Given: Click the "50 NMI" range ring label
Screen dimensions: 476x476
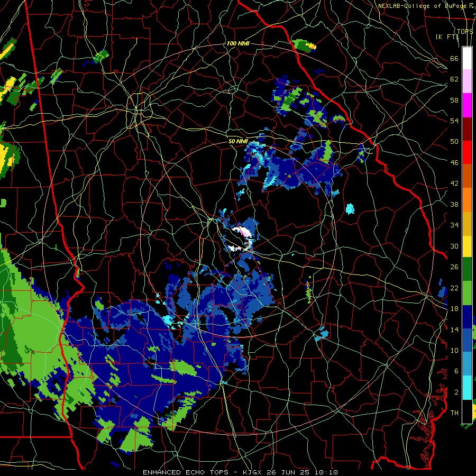Looking at the screenshot, I should 238,141.
